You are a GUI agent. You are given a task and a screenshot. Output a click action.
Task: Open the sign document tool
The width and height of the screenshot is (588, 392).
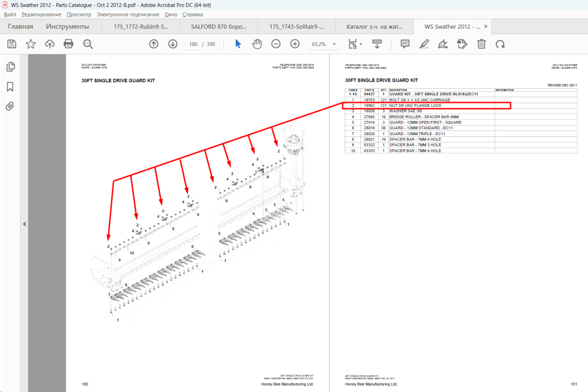pos(443,44)
